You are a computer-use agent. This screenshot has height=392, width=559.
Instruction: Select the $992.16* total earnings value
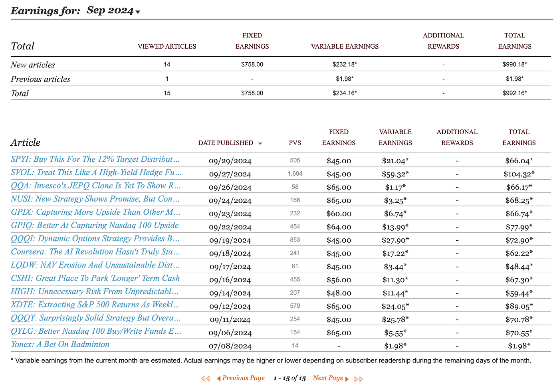click(x=515, y=93)
